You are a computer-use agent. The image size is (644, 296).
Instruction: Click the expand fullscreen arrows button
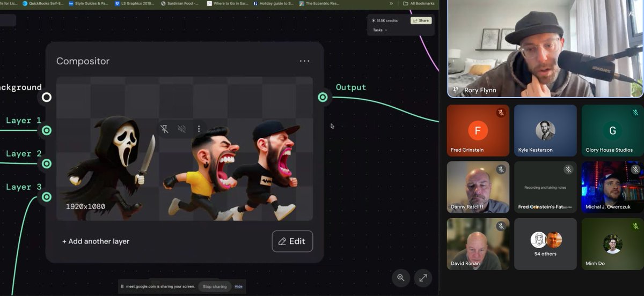pos(423,278)
